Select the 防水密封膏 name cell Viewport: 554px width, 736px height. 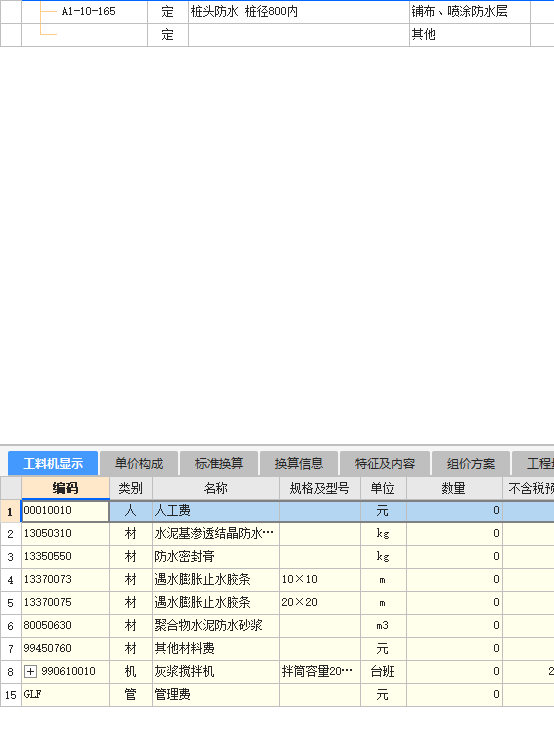pos(216,557)
